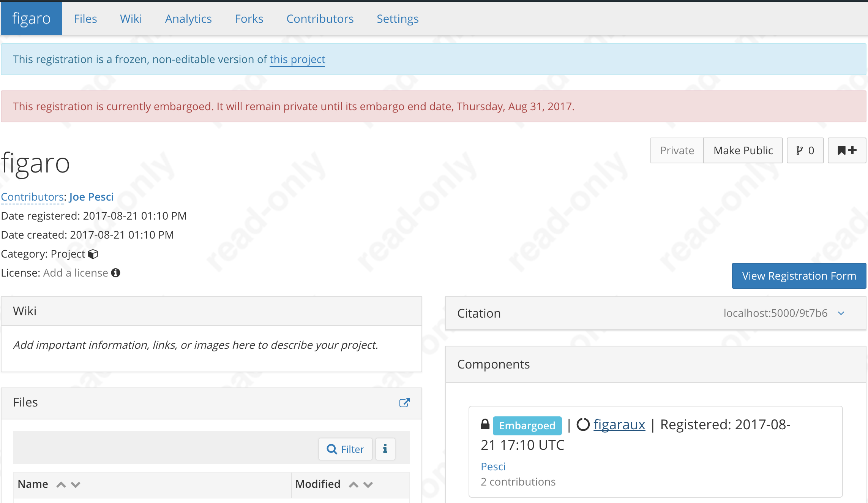Sort Name column descending arrow
The height and width of the screenshot is (503, 868).
coord(76,484)
